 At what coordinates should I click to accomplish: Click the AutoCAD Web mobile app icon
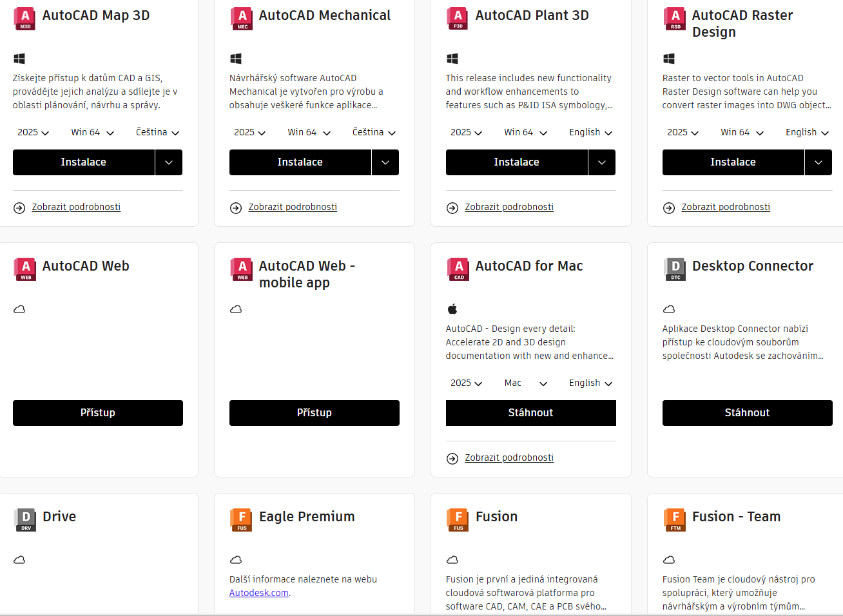click(242, 269)
